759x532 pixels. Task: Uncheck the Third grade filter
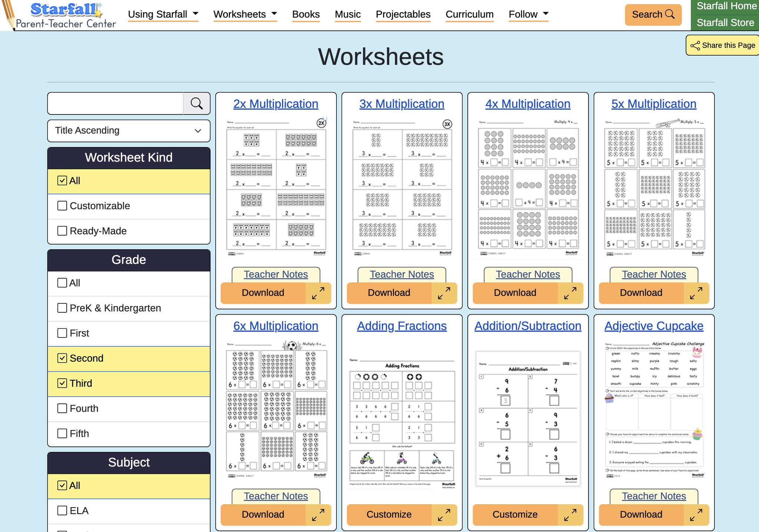(62, 383)
